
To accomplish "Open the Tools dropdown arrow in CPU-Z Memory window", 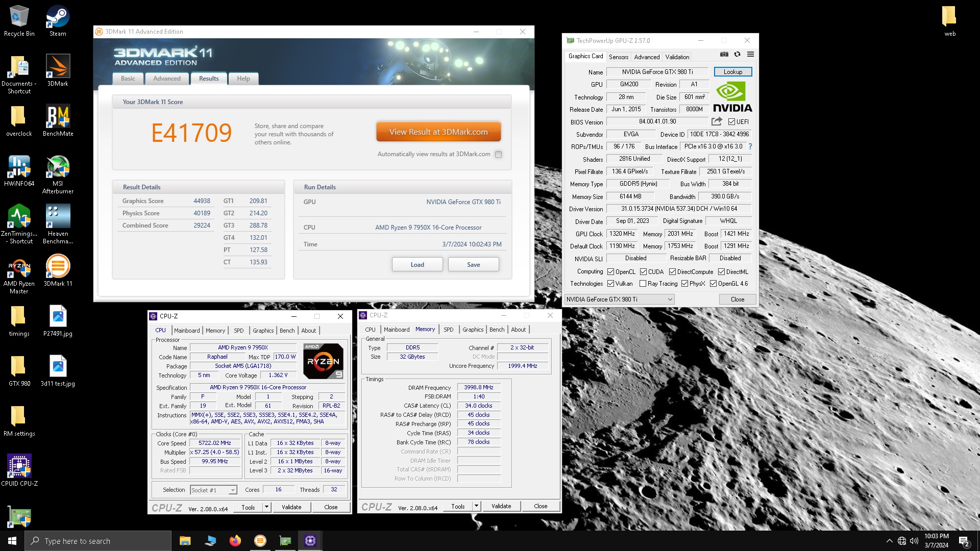I will 476,506.
